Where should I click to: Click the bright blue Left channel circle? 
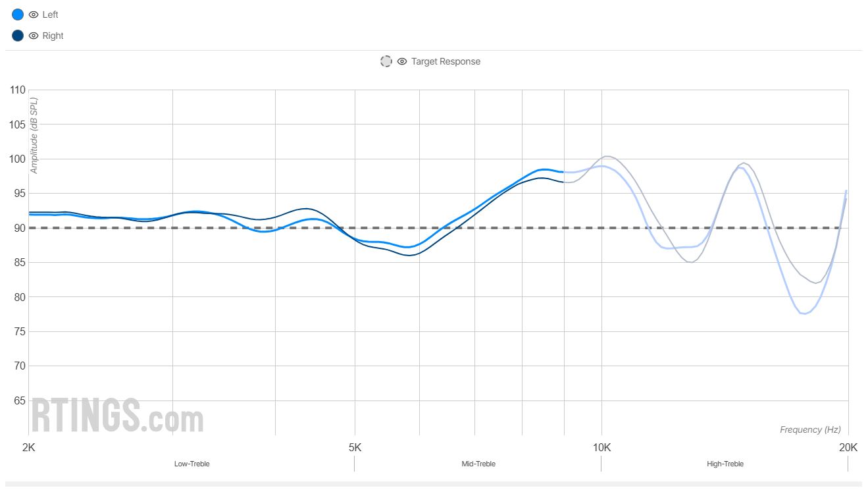(x=18, y=14)
